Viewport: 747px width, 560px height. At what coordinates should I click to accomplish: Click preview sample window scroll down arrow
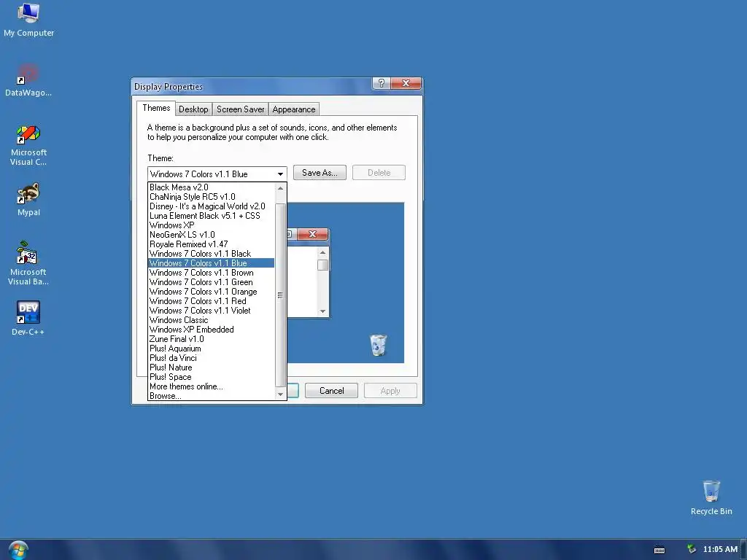pyautogui.click(x=322, y=311)
